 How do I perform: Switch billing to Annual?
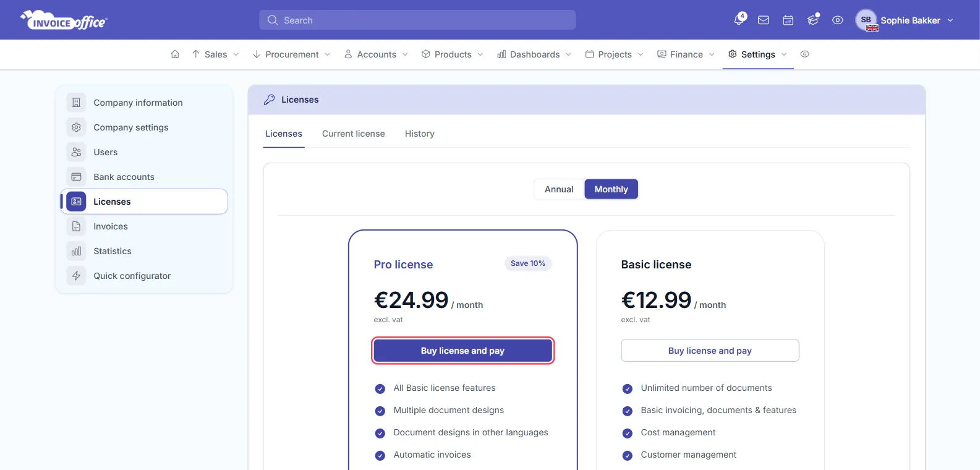tap(559, 189)
